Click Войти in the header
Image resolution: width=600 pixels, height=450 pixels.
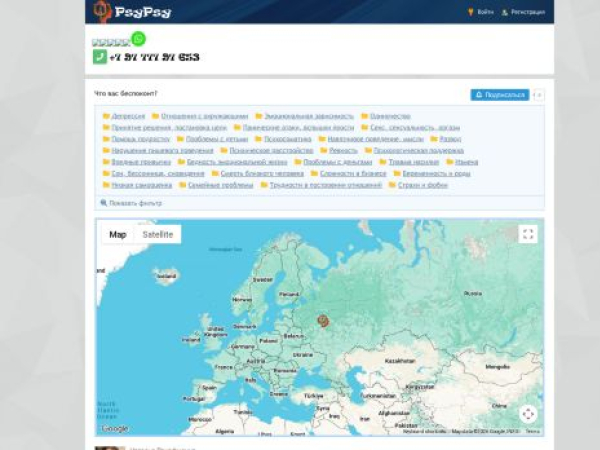point(481,12)
